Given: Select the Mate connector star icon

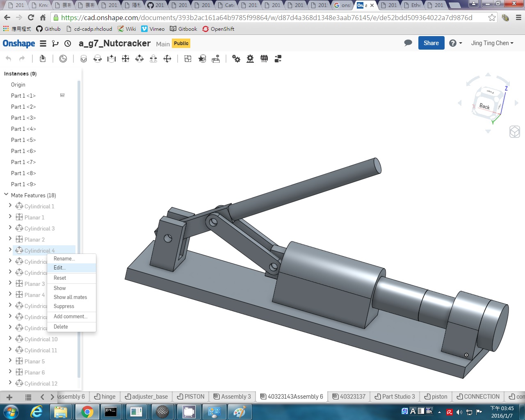Looking at the screenshot, I should coord(202,59).
